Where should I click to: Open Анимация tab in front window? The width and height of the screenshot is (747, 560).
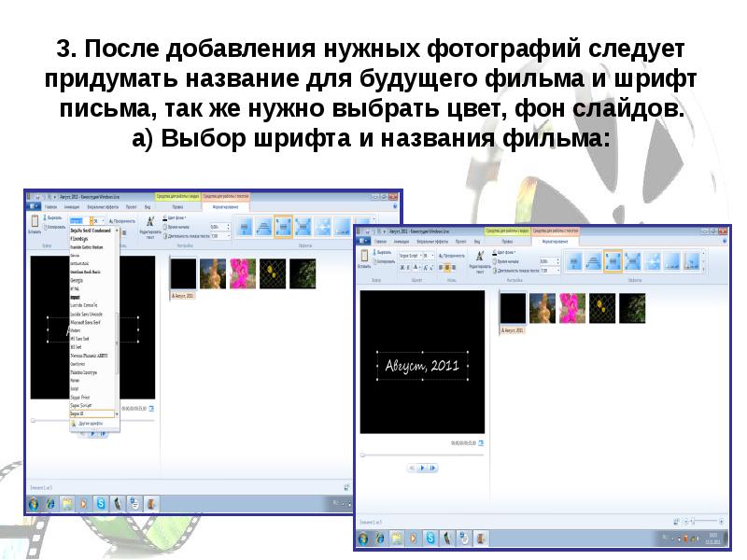click(401, 242)
